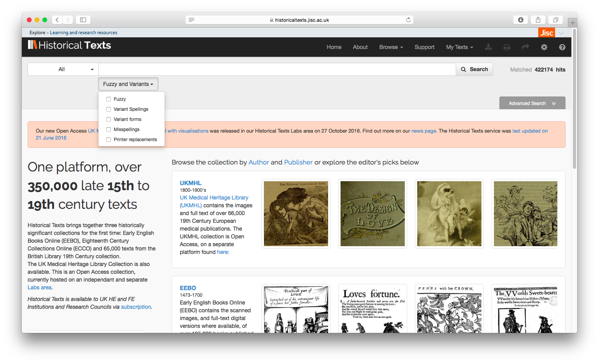Click the share arrow icon in the navbar
This screenshot has width=599, height=364.
point(525,47)
